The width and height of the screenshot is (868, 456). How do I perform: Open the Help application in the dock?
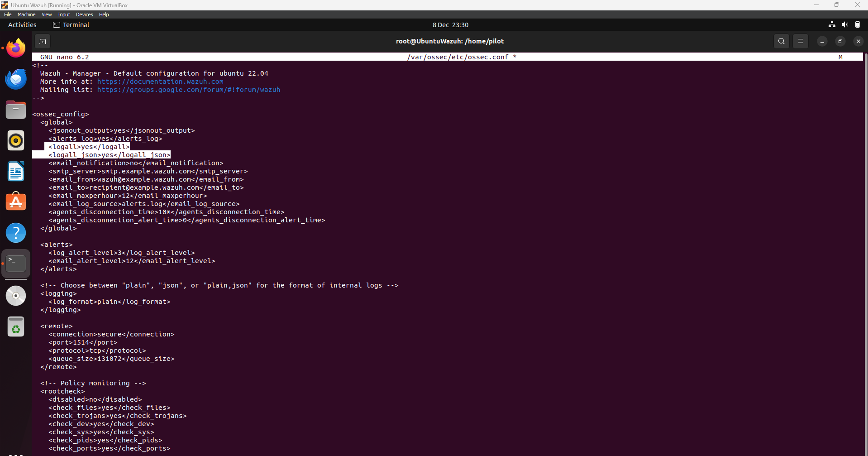[x=16, y=232]
